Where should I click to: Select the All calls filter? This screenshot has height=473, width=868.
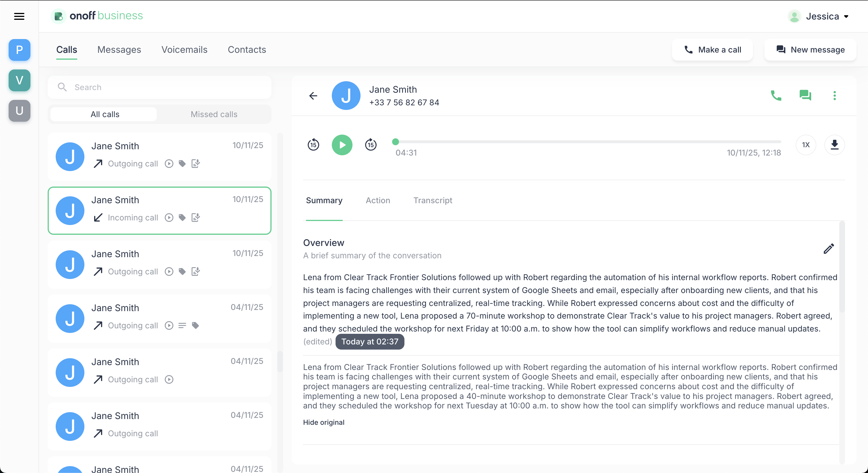pyautogui.click(x=104, y=114)
